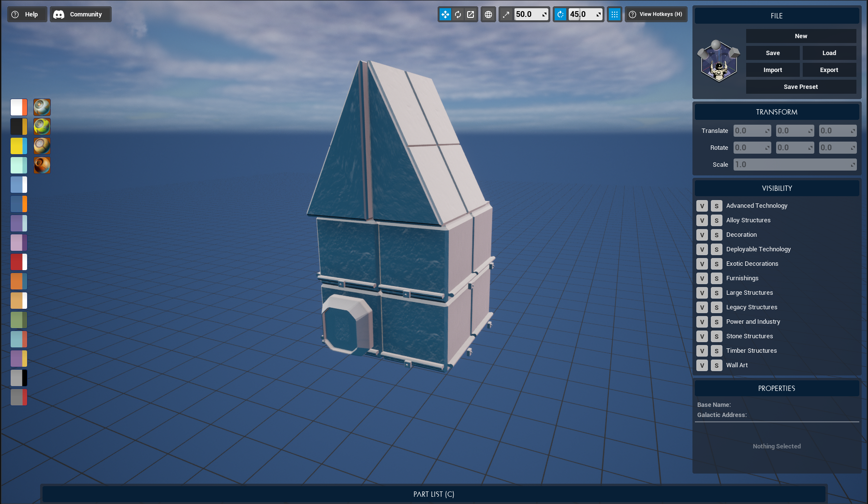Click the blue dotted grid icon
The image size is (868, 504).
pos(614,14)
